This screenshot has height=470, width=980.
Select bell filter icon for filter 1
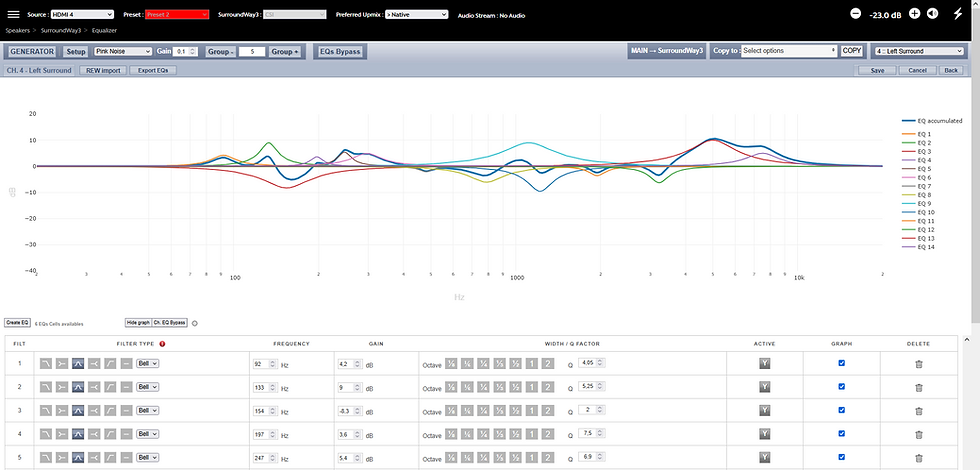pyautogui.click(x=78, y=364)
